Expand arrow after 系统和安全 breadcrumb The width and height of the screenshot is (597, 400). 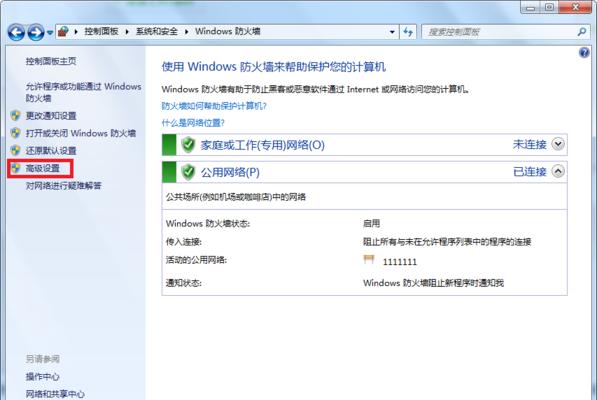(x=186, y=32)
